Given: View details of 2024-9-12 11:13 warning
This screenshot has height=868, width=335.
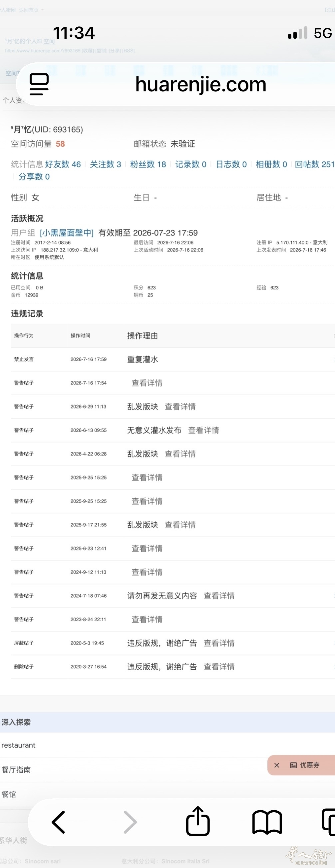Looking at the screenshot, I should (147, 572).
